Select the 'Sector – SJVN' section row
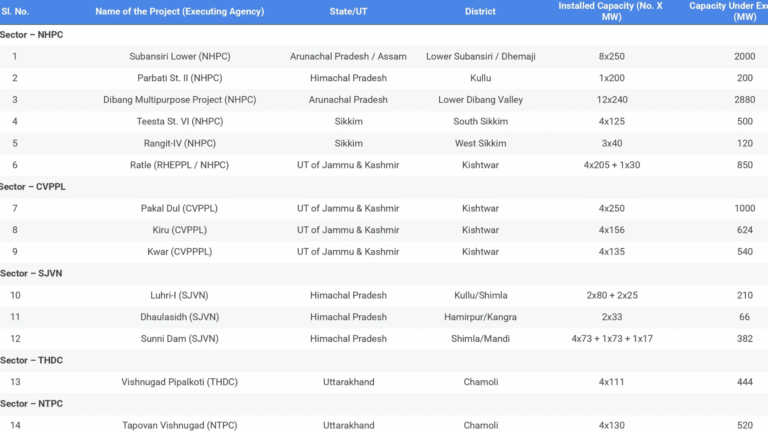This screenshot has width=768, height=432. (x=384, y=273)
